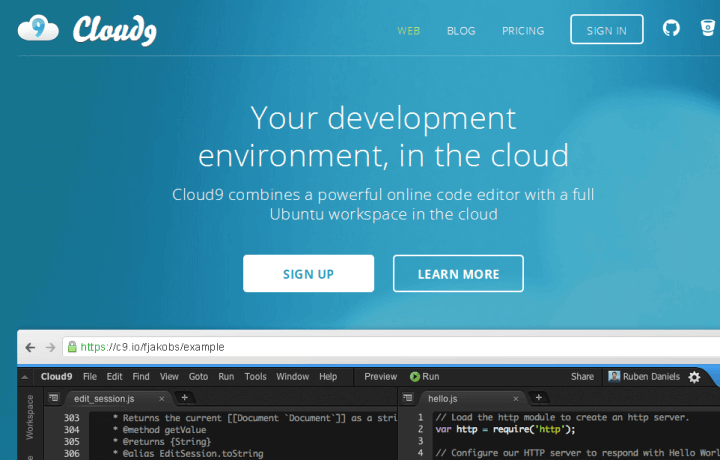Click the Preview button
This screenshot has width=720, height=460.
(x=381, y=376)
